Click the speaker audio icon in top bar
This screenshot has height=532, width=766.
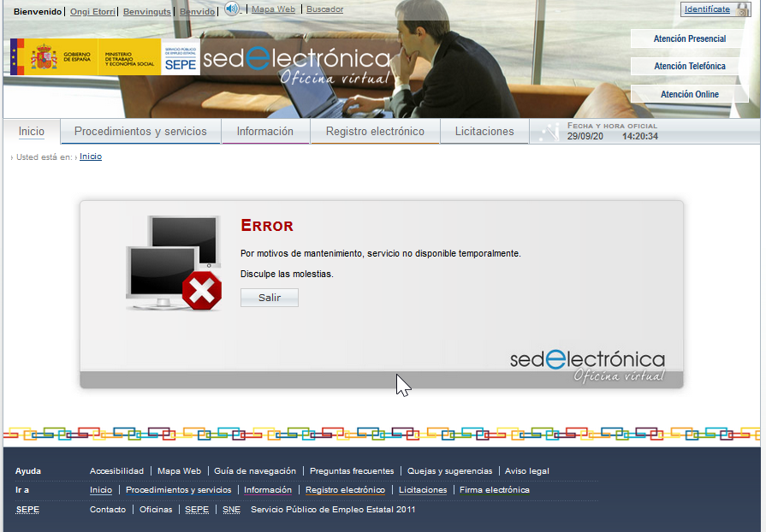[233, 9]
